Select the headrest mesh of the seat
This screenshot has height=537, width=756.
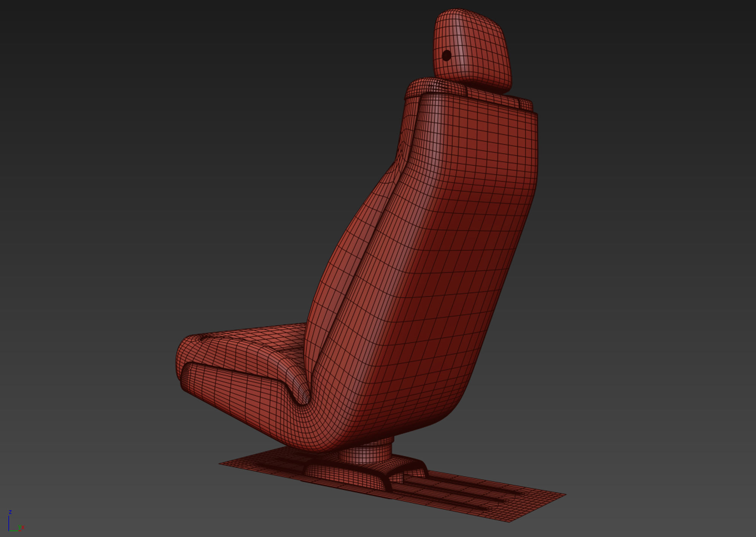(472, 51)
